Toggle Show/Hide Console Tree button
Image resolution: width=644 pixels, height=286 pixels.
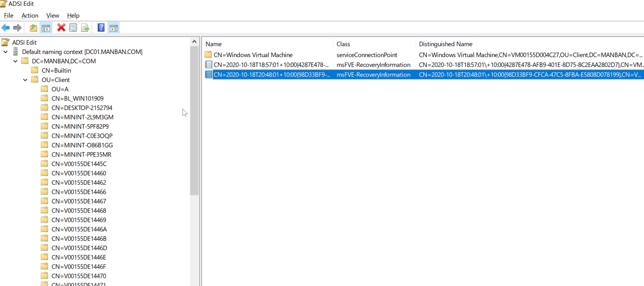46,28
